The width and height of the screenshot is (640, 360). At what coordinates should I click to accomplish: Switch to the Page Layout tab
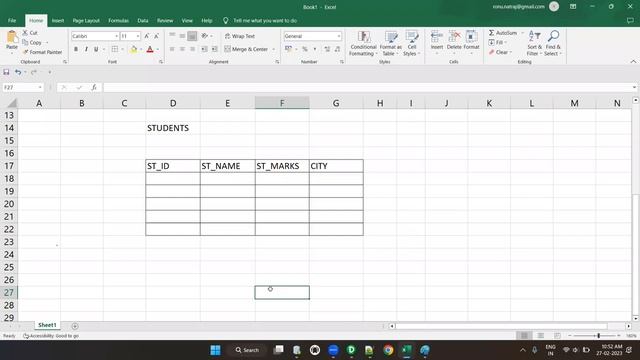click(86, 20)
